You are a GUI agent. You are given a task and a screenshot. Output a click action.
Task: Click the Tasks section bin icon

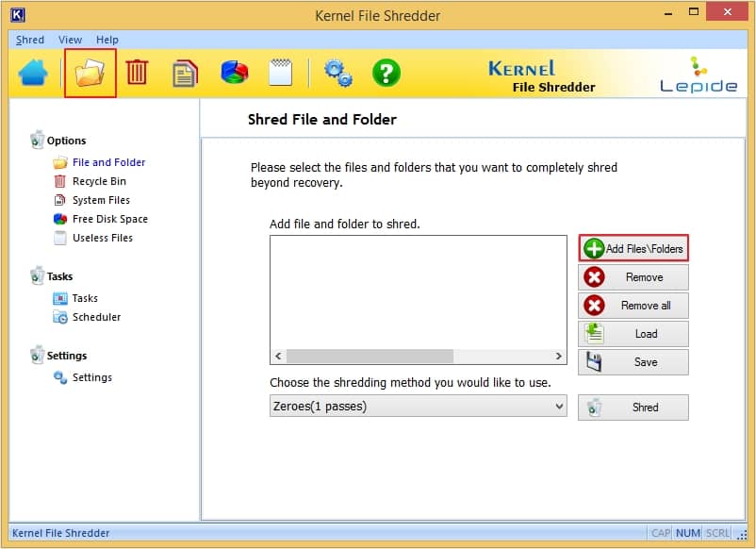click(37, 276)
